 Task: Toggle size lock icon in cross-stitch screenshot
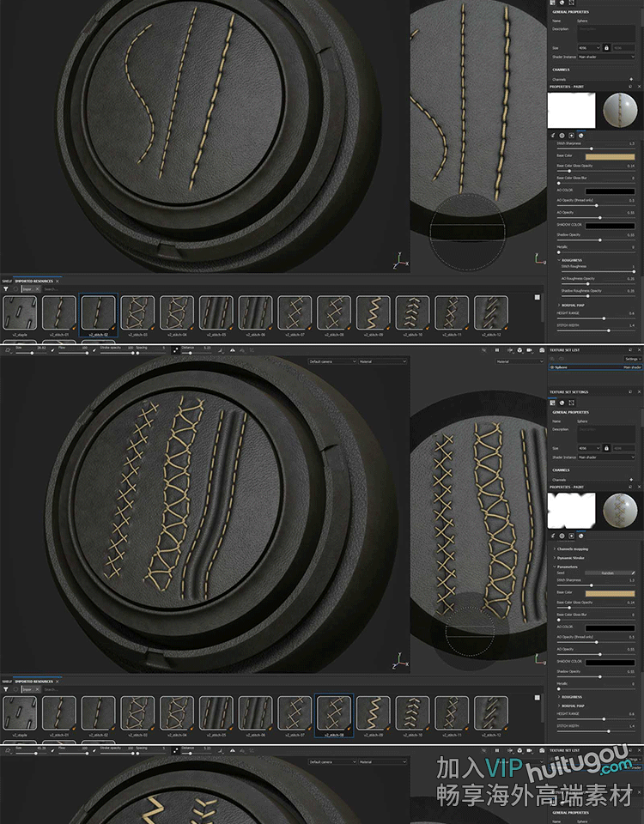606,448
